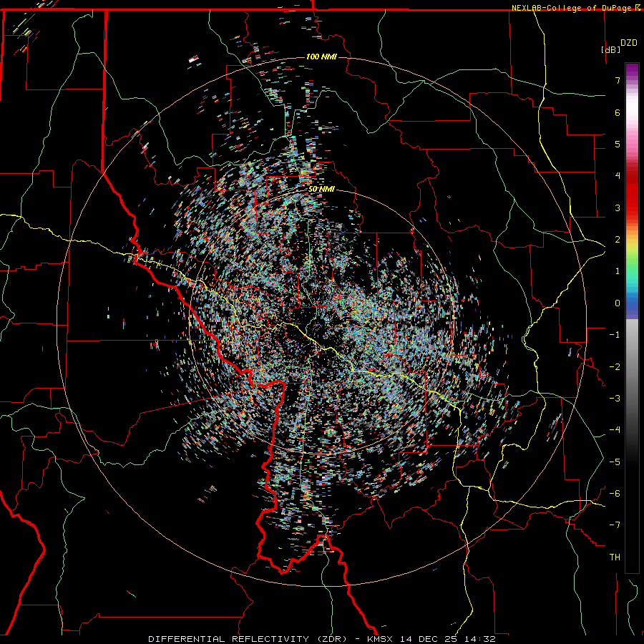Click the -1 dB scale label
Screen dimensions: 644x644
tap(615, 335)
